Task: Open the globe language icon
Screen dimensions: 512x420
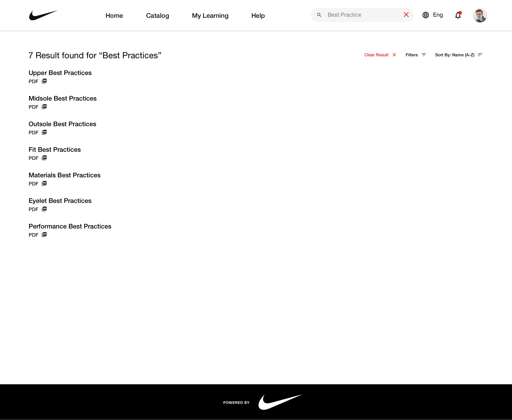Action: pyautogui.click(x=426, y=15)
